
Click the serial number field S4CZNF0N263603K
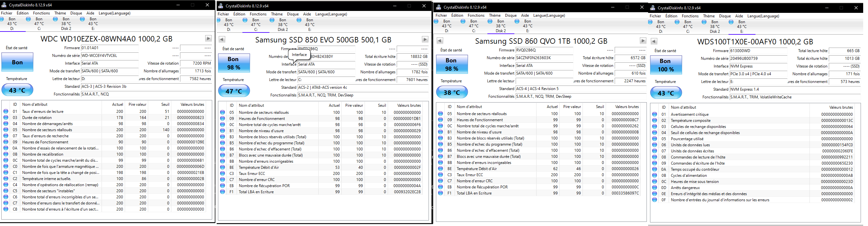coord(544,58)
